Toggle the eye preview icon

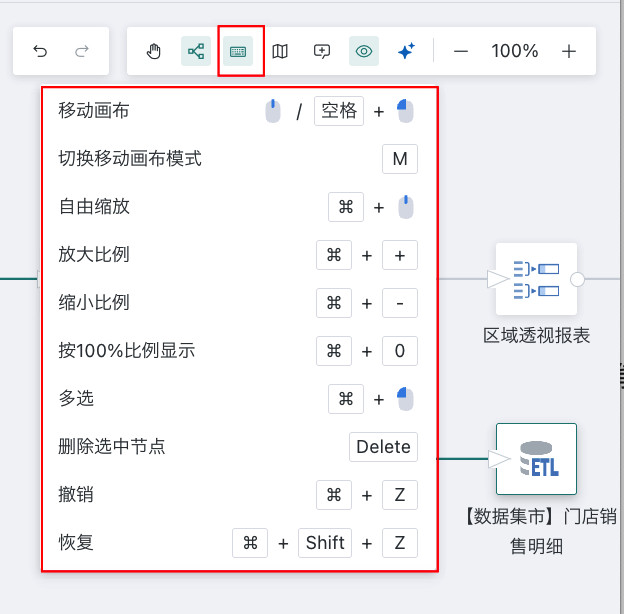364,51
